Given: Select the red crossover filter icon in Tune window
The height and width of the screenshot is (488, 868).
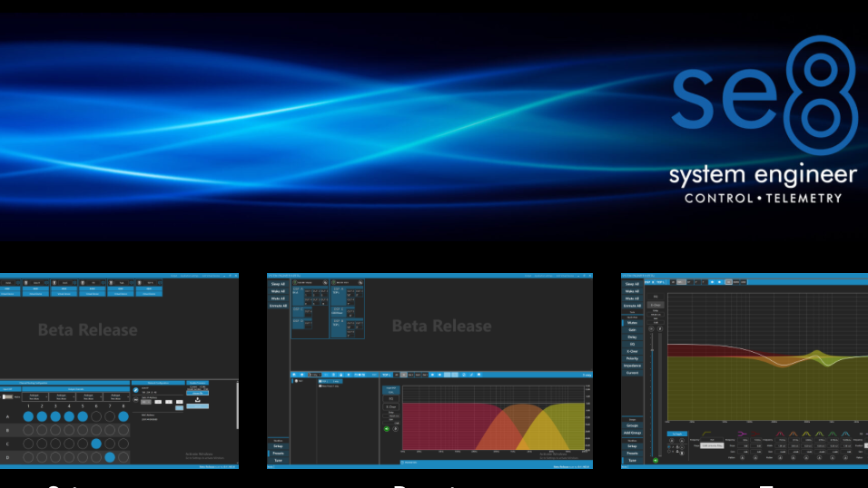Looking at the screenshot, I should pyautogui.click(x=755, y=434).
